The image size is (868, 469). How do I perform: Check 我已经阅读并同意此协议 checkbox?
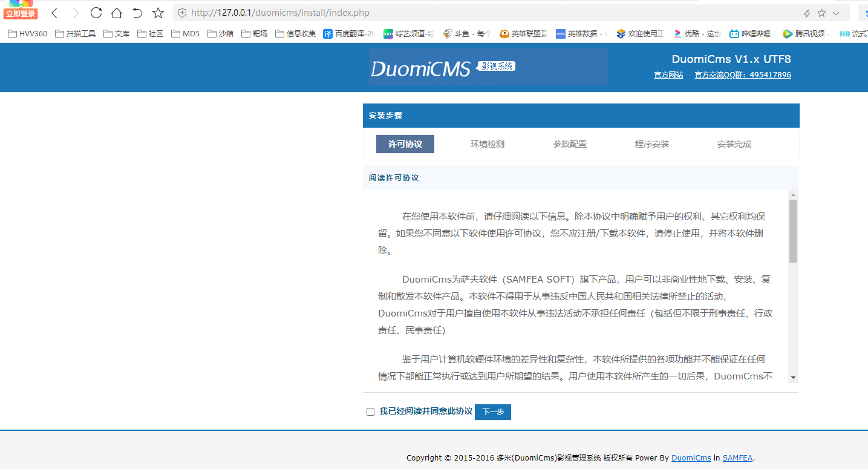(x=371, y=412)
